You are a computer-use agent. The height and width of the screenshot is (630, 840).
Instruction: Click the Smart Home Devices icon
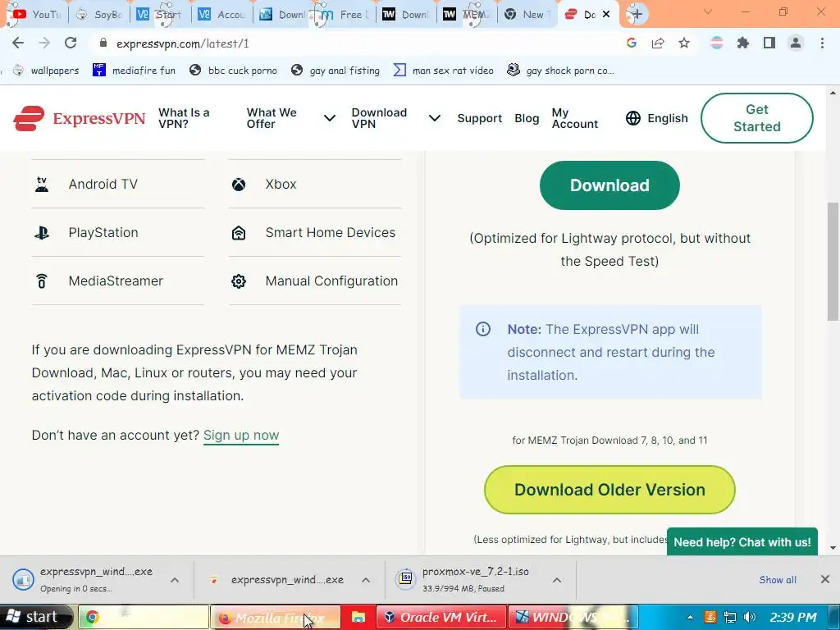239,232
